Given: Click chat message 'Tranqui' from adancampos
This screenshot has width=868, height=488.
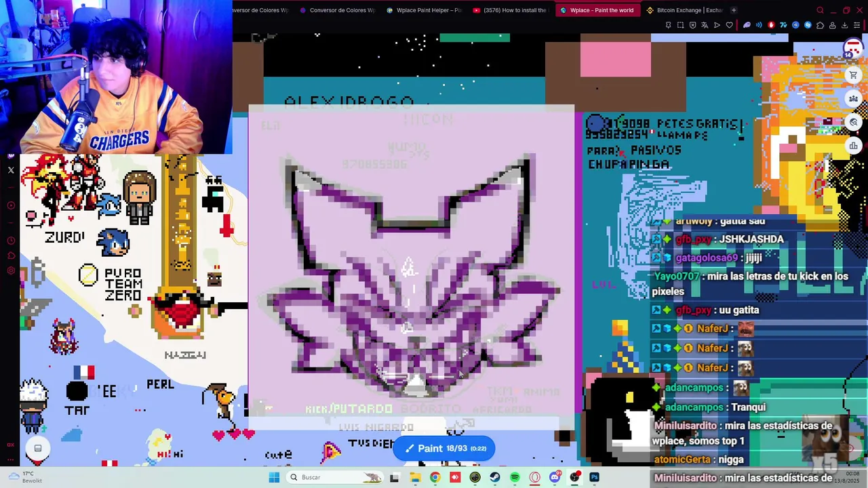Looking at the screenshot, I should tap(748, 407).
